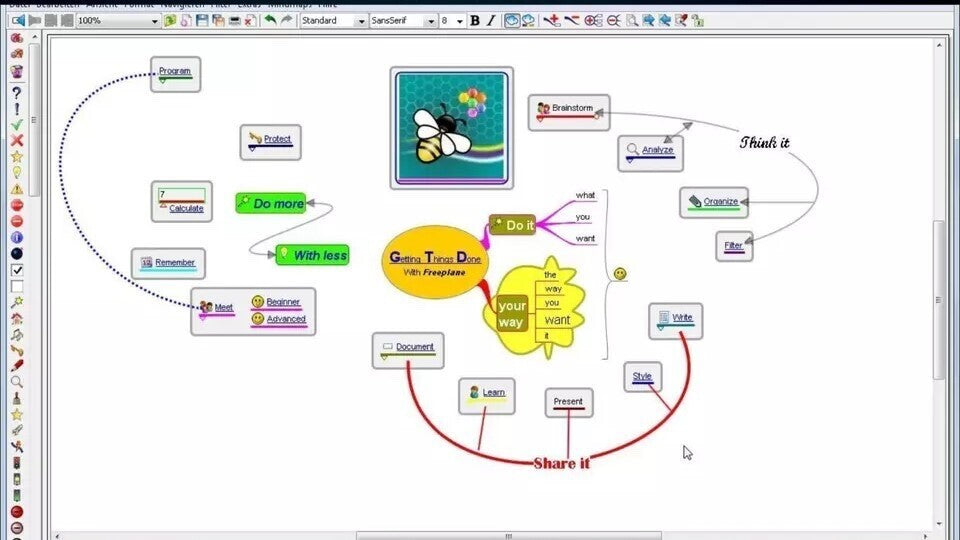Add the blue question mark icon
The height and width of the screenshot is (540, 960).
16,92
